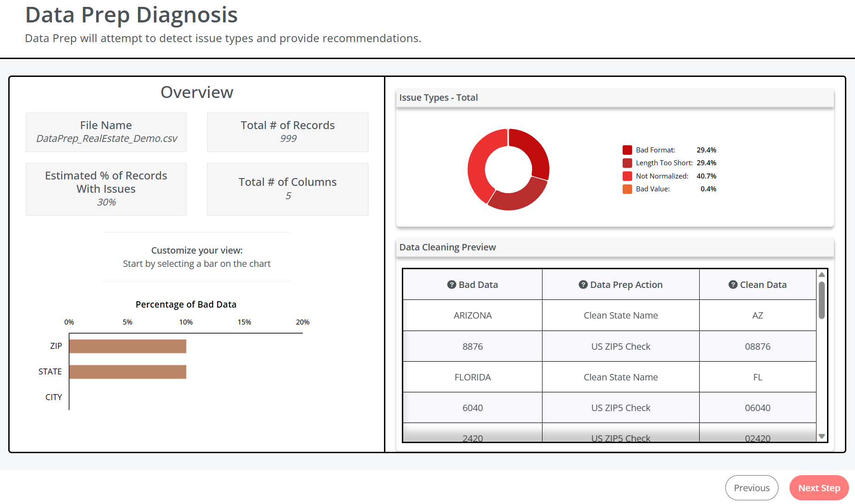
Task: Click the Length Too Short legend swatch
Action: click(627, 163)
